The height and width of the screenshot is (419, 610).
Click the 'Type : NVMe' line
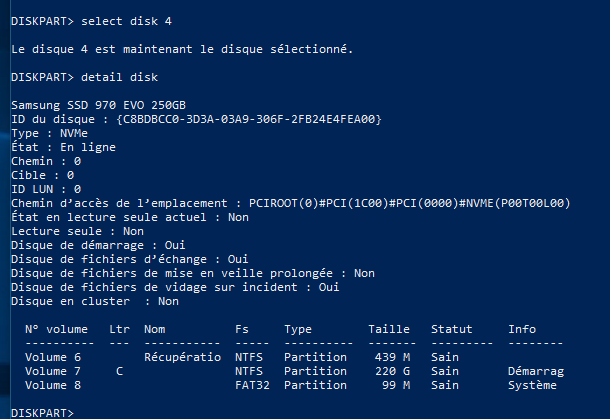(x=49, y=133)
